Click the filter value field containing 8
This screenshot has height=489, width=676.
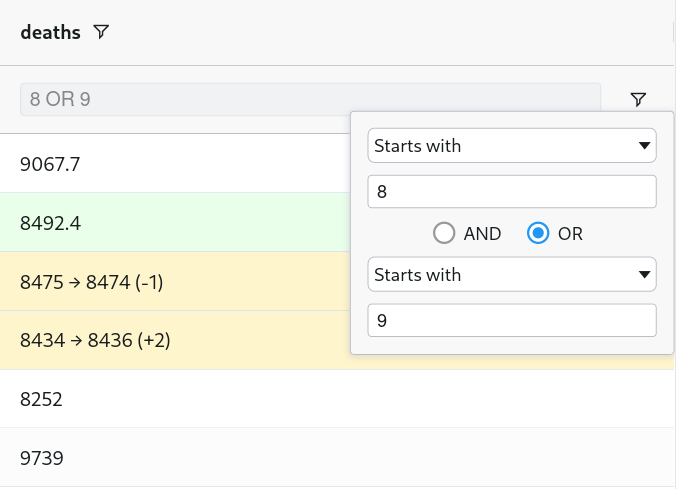[x=512, y=191]
